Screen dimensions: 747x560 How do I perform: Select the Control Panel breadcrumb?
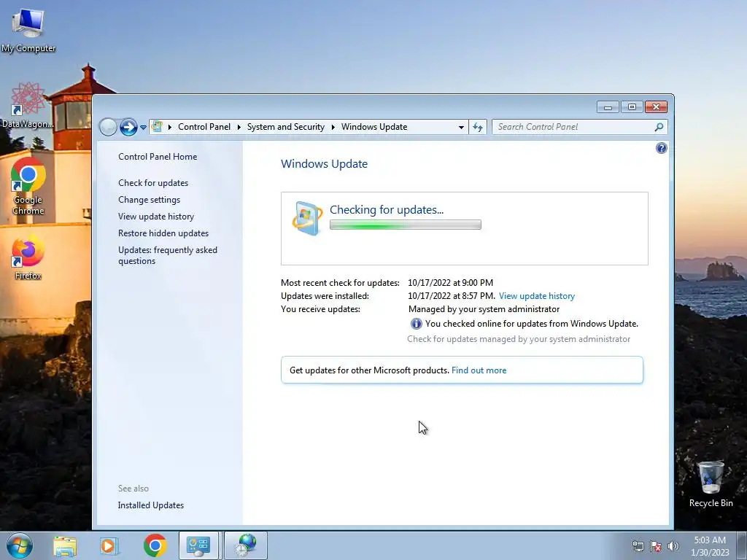[x=204, y=127]
